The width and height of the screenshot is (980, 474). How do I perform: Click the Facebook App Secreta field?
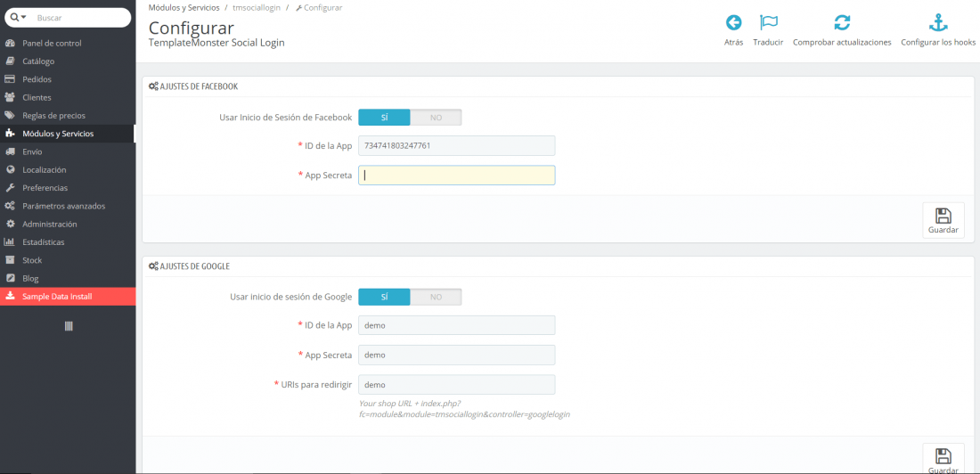point(457,176)
